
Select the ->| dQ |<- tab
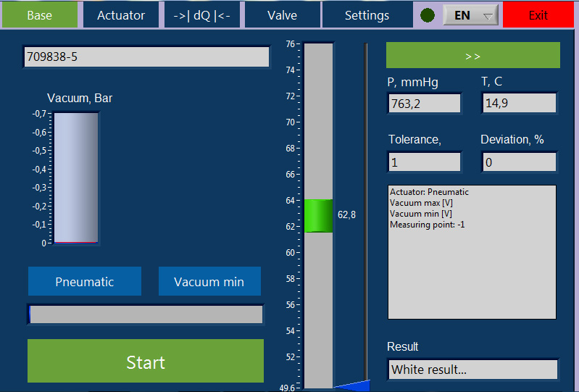(202, 15)
